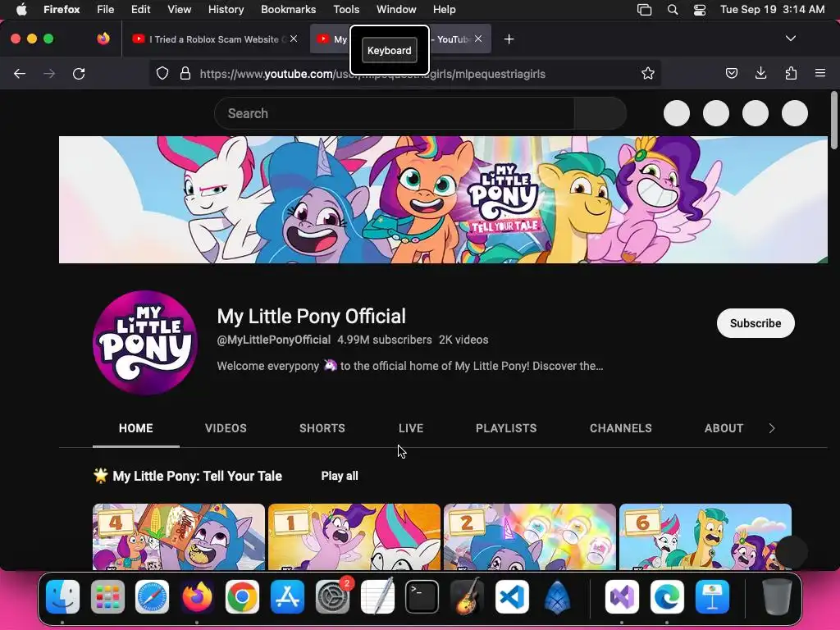The width and height of the screenshot is (840, 630).
Task: Open Launchpad from the Dock
Action: pyautogui.click(x=107, y=597)
